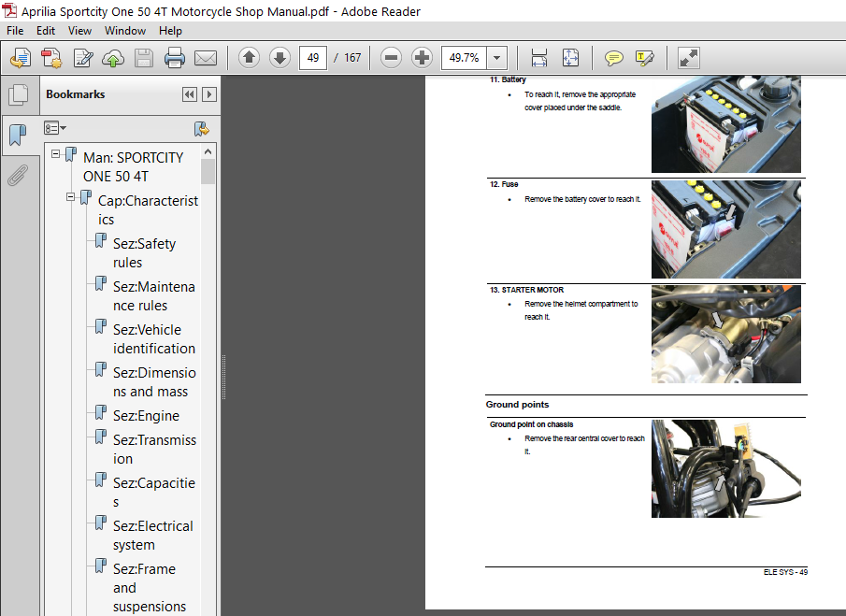Select the Sez:Capacities bookmark

tap(153, 492)
